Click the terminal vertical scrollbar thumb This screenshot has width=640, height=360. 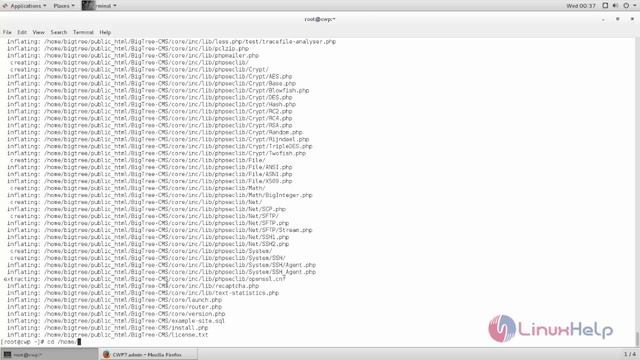637,339
